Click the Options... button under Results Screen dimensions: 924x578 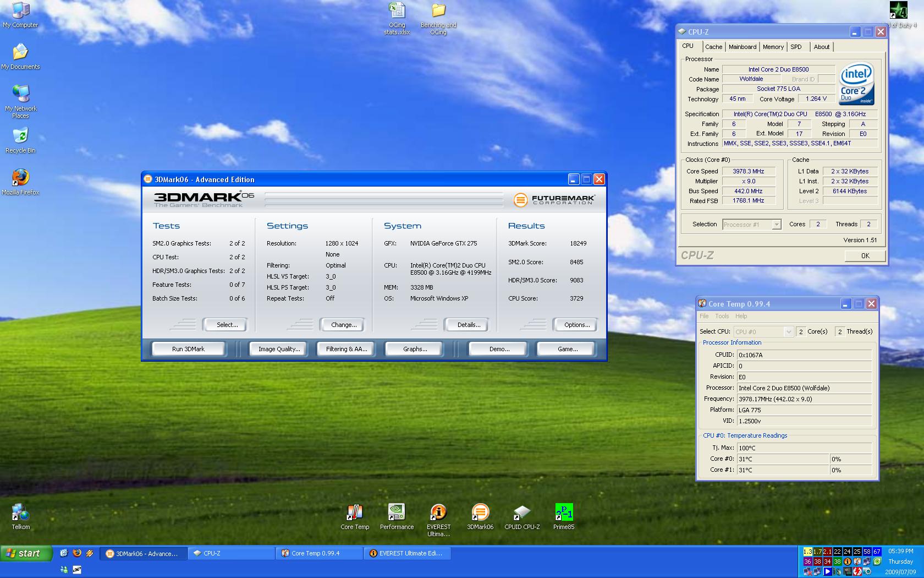tap(575, 325)
